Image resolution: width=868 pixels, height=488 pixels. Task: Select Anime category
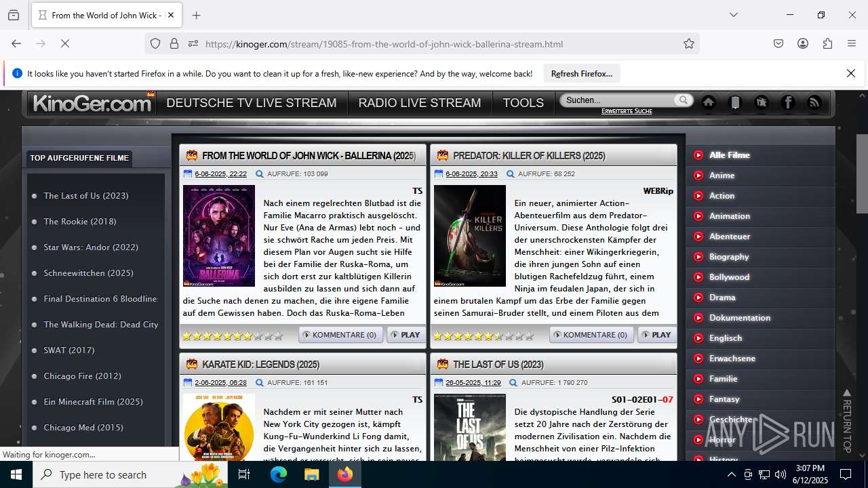pyautogui.click(x=722, y=176)
